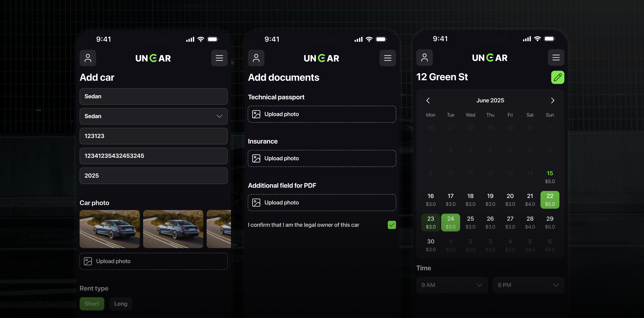Image resolution: width=644 pixels, height=318 pixels.
Task: Upload photo for Technical passport
Action: click(x=322, y=114)
